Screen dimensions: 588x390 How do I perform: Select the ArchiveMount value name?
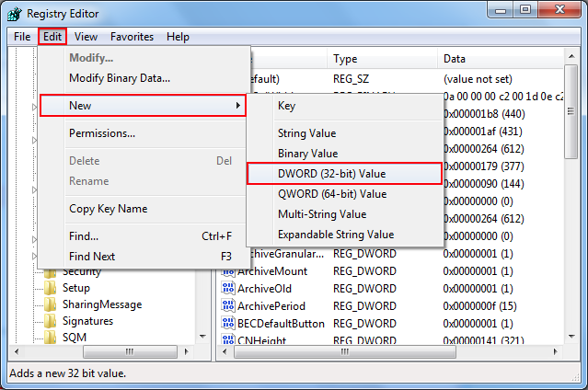272,271
